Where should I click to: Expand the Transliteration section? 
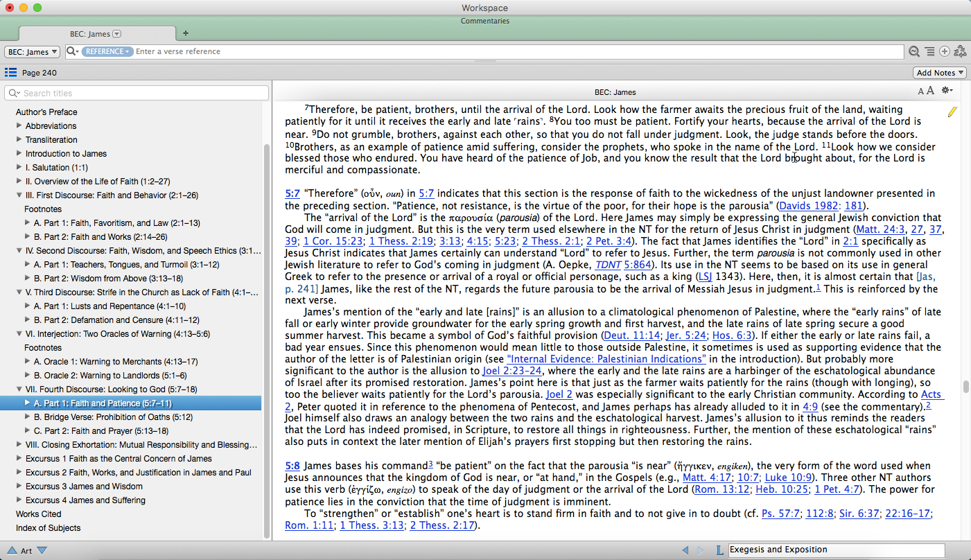pyautogui.click(x=19, y=139)
